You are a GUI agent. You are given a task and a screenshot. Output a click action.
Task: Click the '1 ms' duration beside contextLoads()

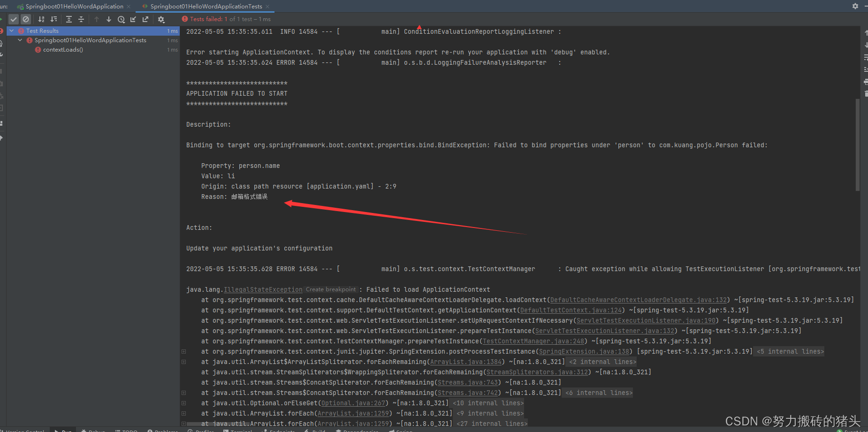[x=173, y=50]
